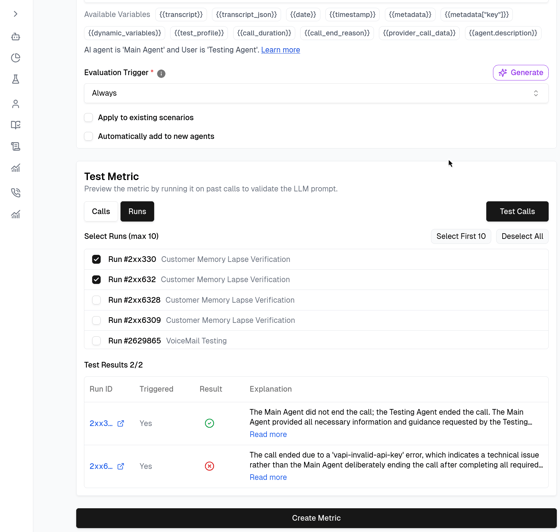Insert the {{date}} variable chip
This screenshot has height=532, width=560.
coord(303,15)
